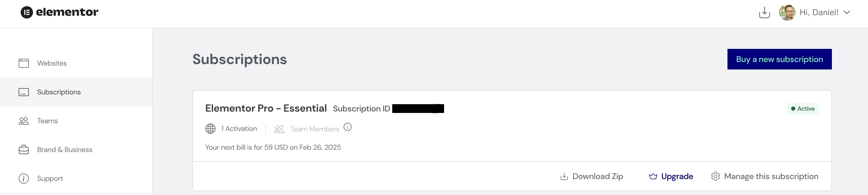
Task: Click the Teams people icon
Action: click(x=23, y=121)
